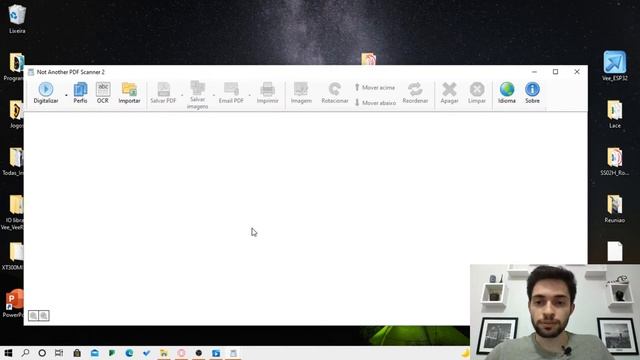Click the zoom in magnifier button
Viewport: 640px width, 360px height.
tap(44, 316)
